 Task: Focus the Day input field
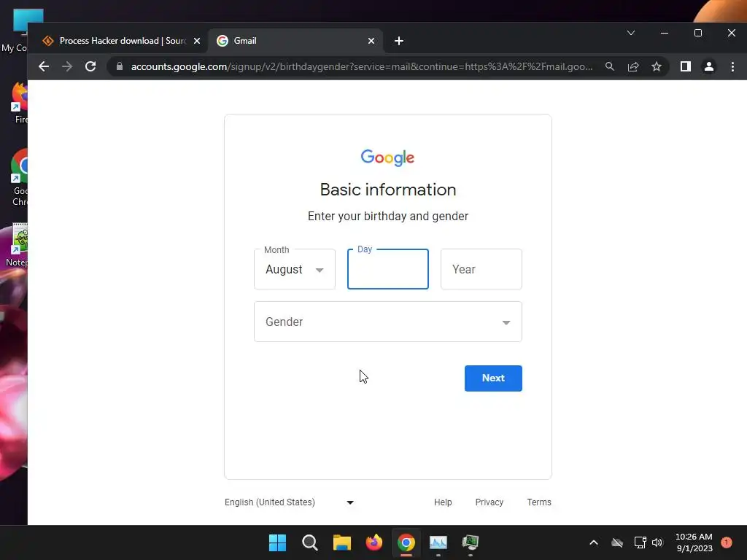(388, 269)
